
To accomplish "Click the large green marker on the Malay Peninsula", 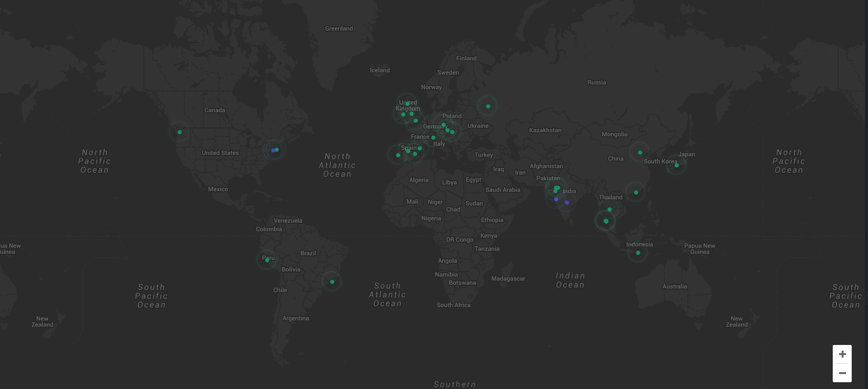I will [606, 221].
